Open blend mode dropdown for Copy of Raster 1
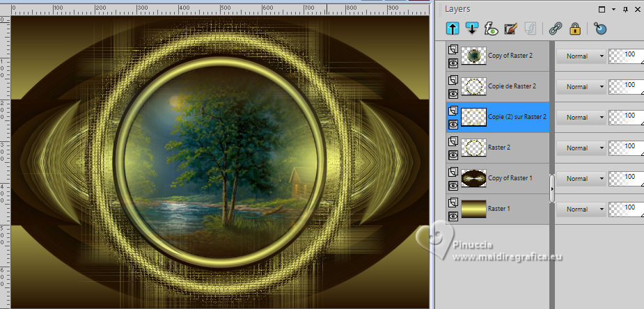The height and width of the screenshot is (309, 644). point(581,178)
